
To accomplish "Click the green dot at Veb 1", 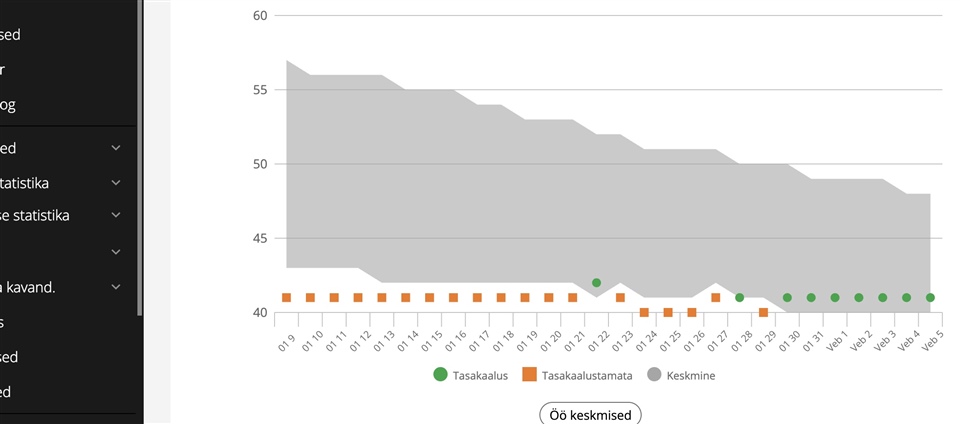I will pos(835,297).
